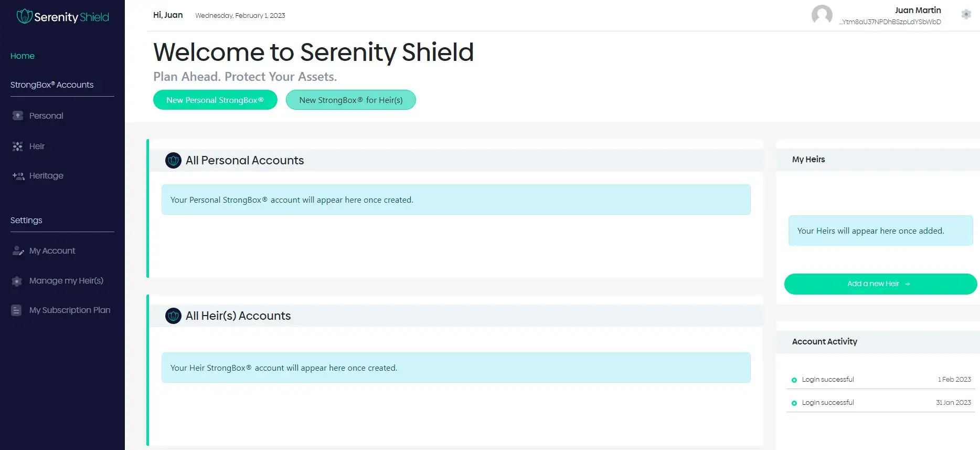
Task: Click New StrongBox for Heir(s) button
Action: point(350,100)
